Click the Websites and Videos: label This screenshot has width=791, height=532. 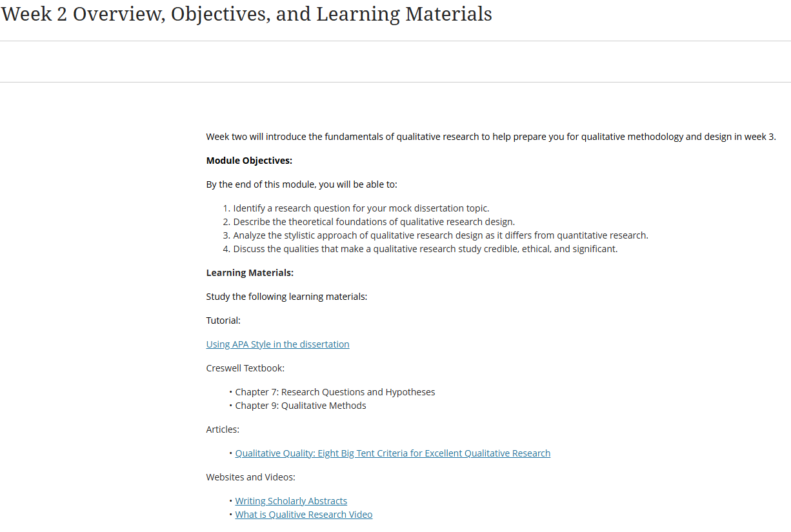click(x=251, y=477)
